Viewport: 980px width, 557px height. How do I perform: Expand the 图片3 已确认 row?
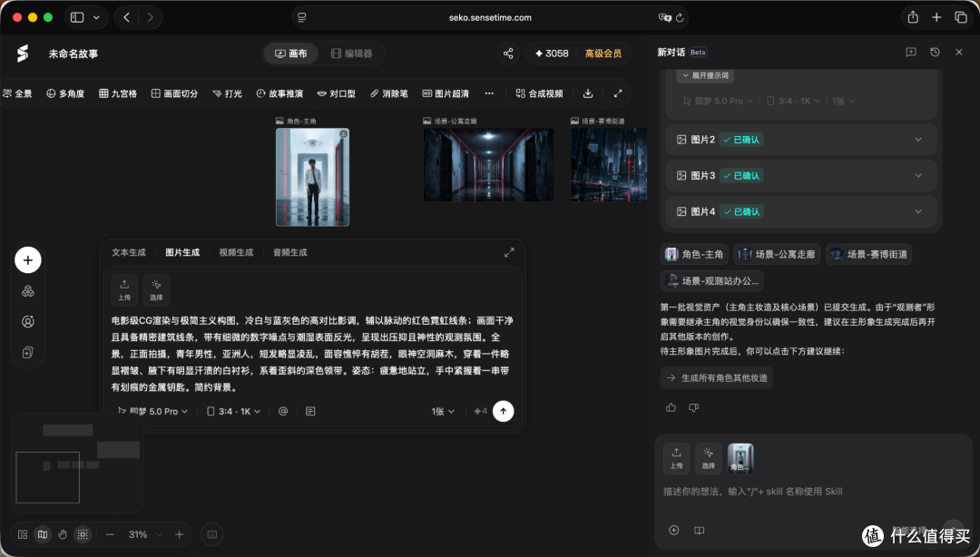click(x=801, y=176)
